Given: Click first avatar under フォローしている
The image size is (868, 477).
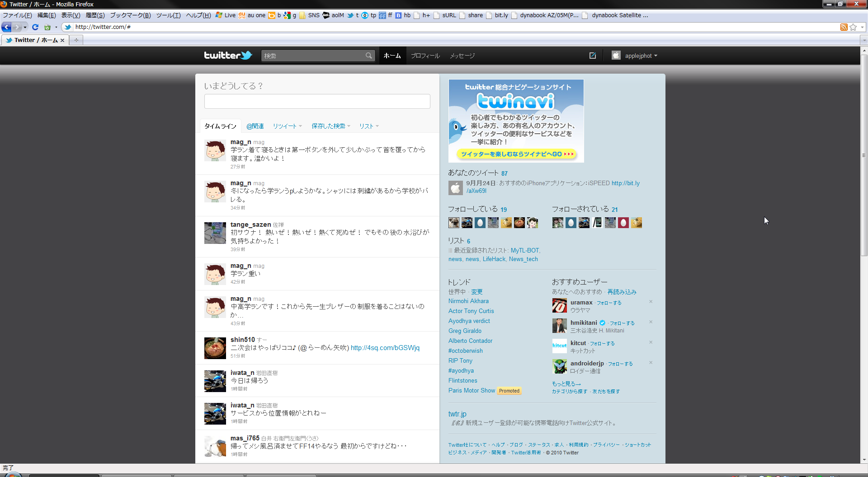Looking at the screenshot, I should [x=453, y=223].
